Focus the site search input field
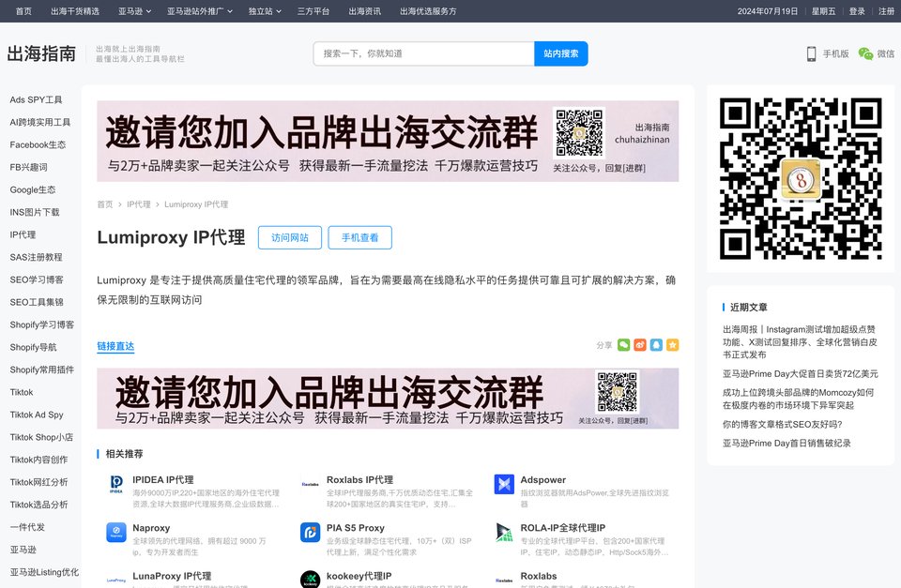 (424, 53)
